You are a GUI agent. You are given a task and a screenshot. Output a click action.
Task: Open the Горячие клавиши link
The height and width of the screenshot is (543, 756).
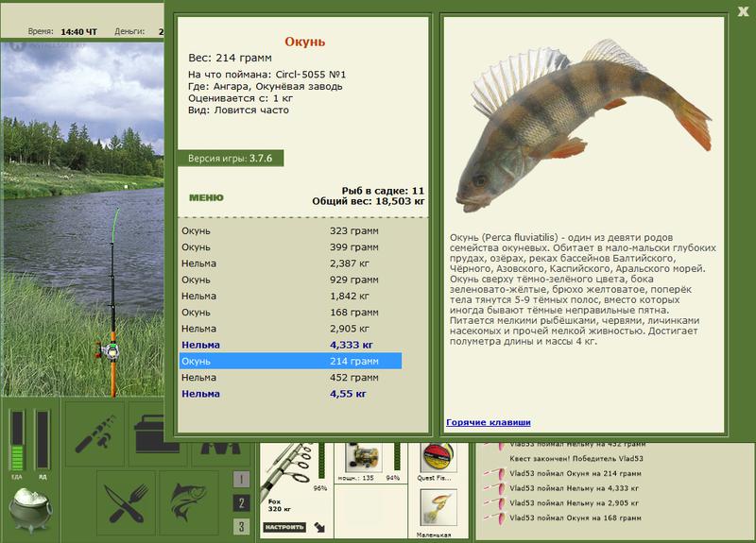(489, 422)
